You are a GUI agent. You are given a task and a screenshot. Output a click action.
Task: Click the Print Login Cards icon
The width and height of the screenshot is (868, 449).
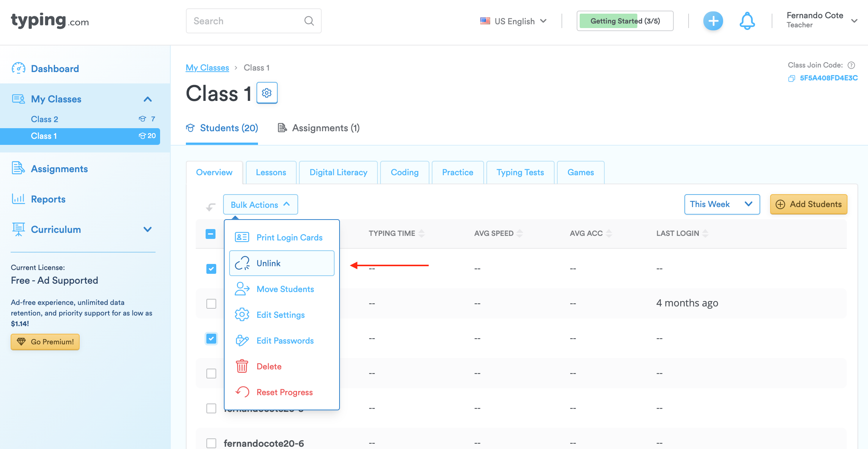pyautogui.click(x=242, y=237)
